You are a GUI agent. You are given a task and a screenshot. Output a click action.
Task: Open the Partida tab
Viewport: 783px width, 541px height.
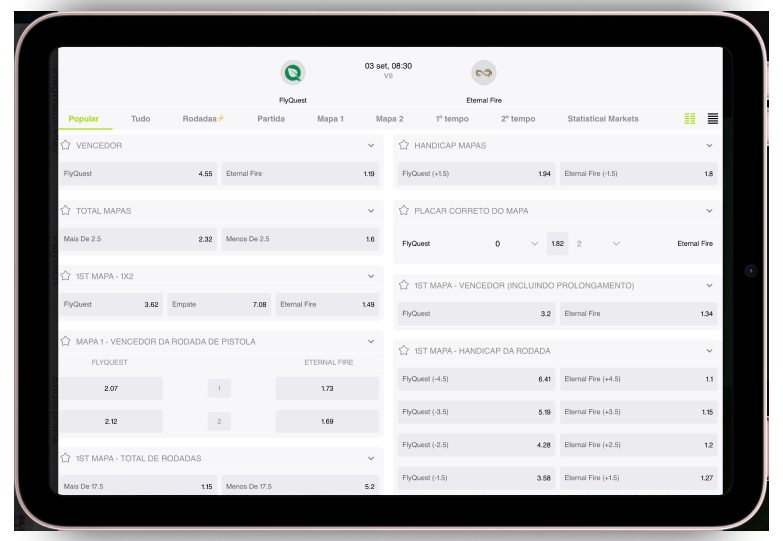pos(271,119)
